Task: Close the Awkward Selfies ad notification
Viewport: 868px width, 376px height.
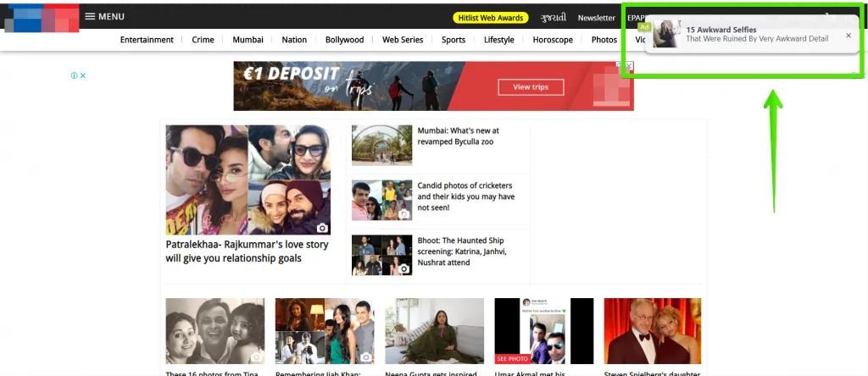Action: (x=848, y=36)
